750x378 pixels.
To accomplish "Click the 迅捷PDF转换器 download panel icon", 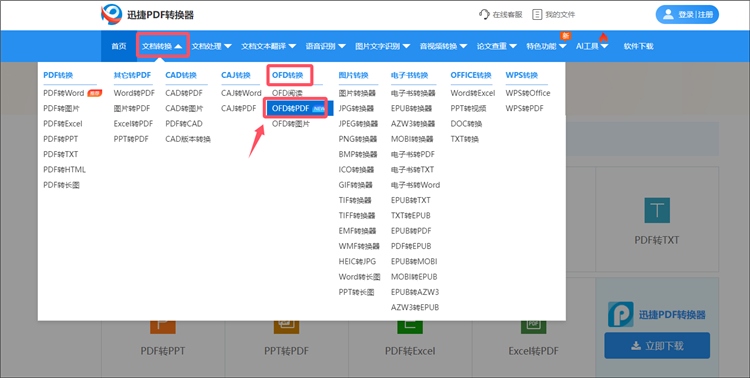I will (620, 314).
